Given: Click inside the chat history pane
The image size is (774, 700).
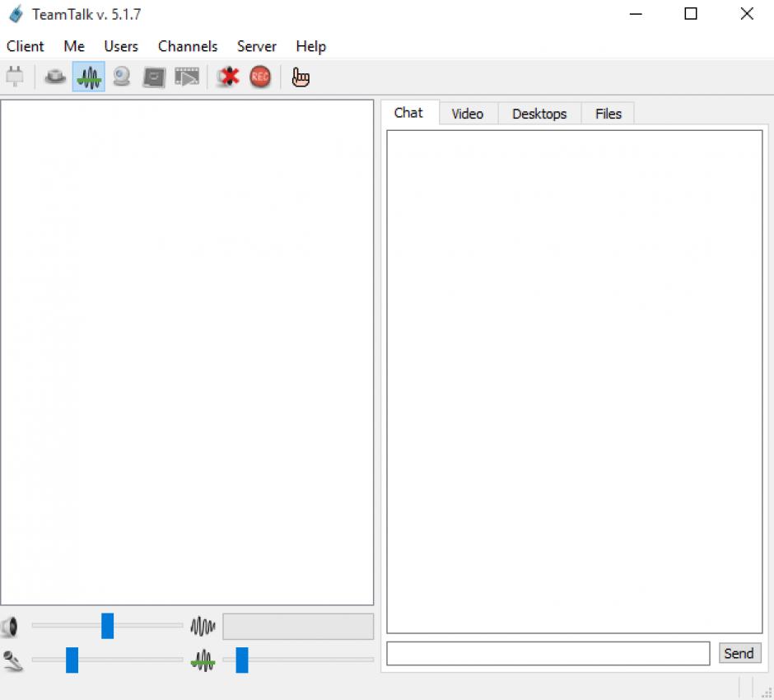Looking at the screenshot, I should (x=574, y=381).
